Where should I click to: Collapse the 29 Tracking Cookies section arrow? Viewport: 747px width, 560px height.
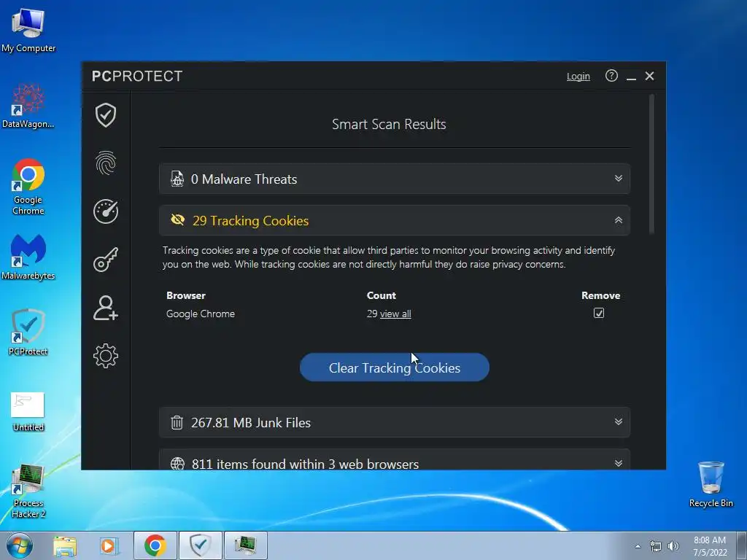pos(619,220)
